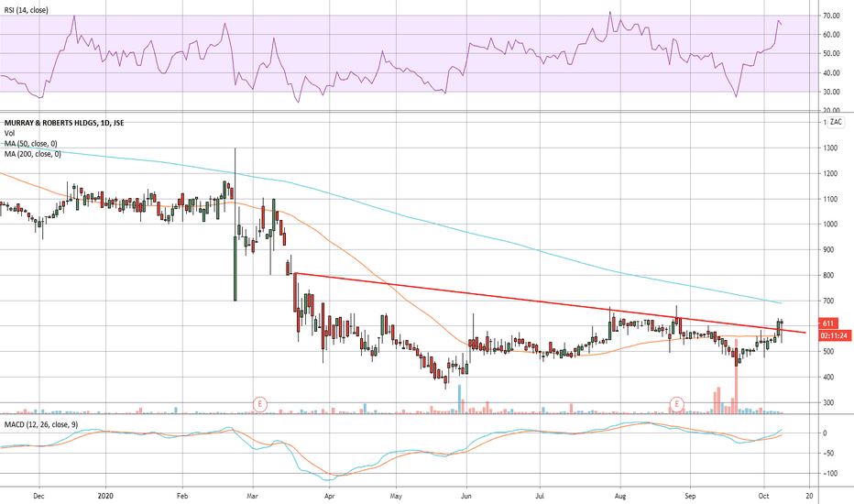
Task: Click the MURRAY & ROBERTS HLDGS chart title
Action: pos(64,123)
